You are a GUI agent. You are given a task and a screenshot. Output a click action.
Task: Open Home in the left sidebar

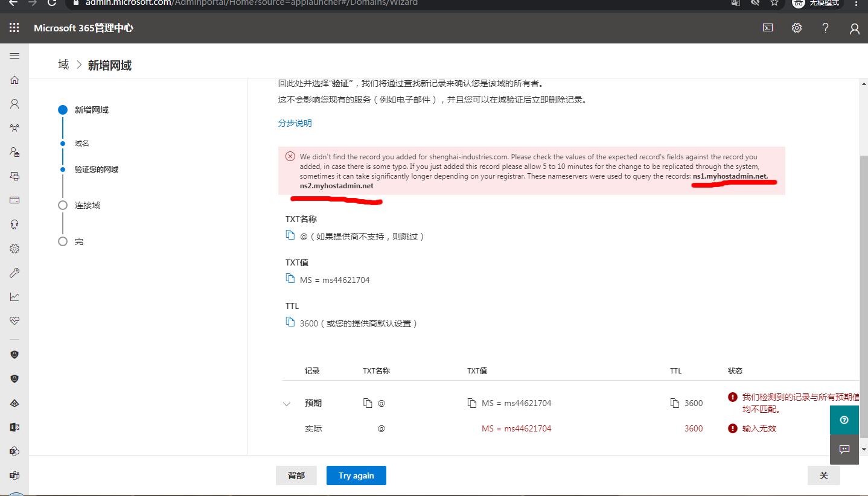(14, 80)
